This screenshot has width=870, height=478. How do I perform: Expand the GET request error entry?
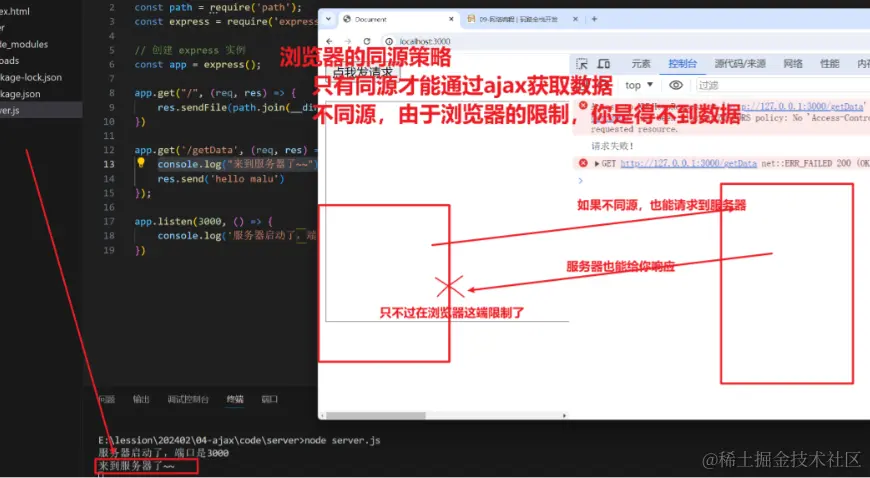coord(597,164)
